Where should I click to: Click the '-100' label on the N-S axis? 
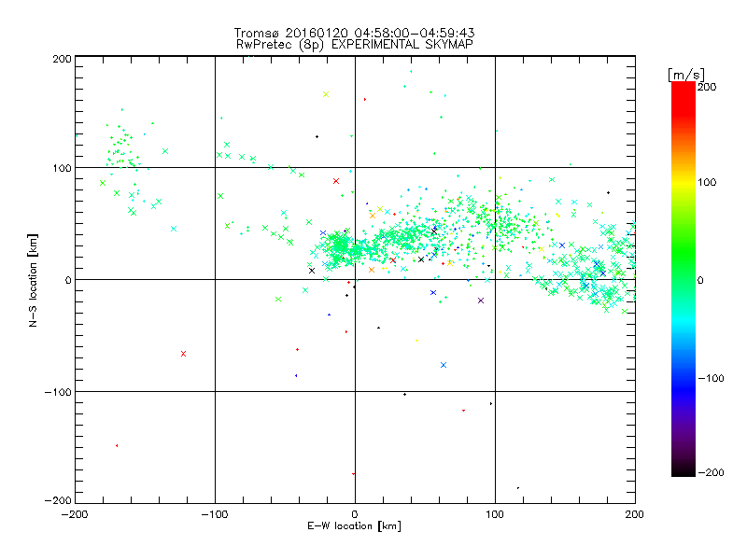click(x=58, y=392)
